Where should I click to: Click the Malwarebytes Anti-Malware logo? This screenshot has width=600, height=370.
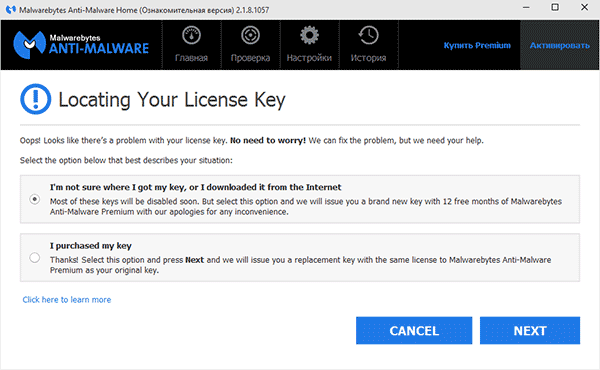coord(81,45)
